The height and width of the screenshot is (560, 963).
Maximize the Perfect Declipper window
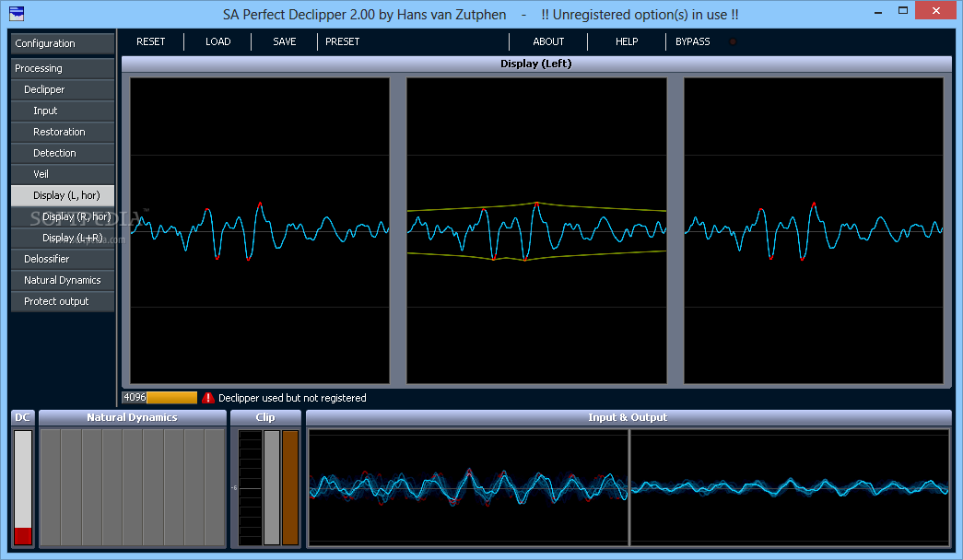tap(903, 11)
